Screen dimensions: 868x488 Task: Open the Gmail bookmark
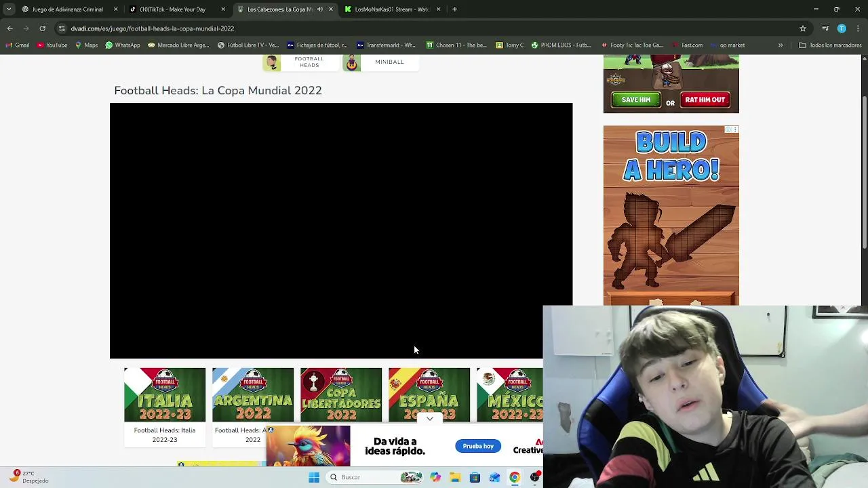[x=18, y=45]
